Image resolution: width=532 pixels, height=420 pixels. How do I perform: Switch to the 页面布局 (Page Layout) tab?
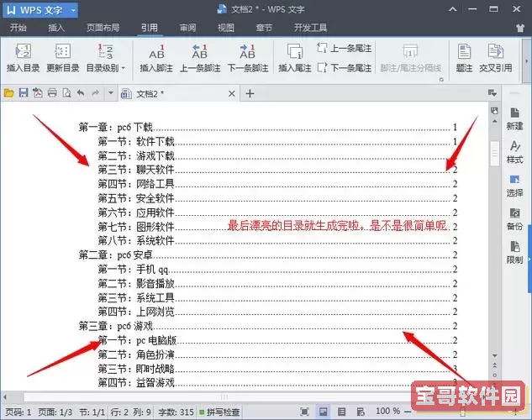click(x=102, y=28)
